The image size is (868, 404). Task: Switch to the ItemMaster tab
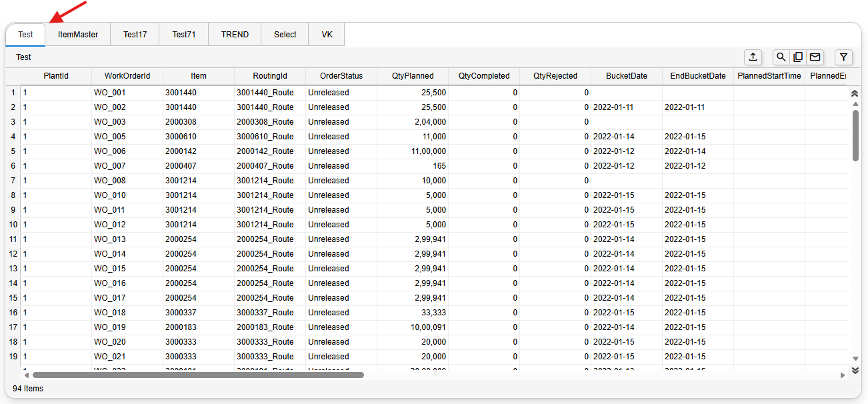tap(78, 35)
